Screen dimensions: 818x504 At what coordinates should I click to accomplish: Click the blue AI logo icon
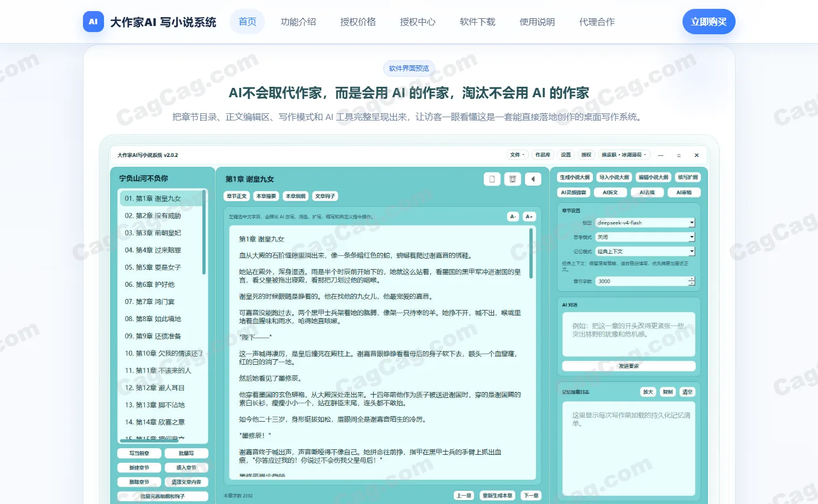click(93, 22)
